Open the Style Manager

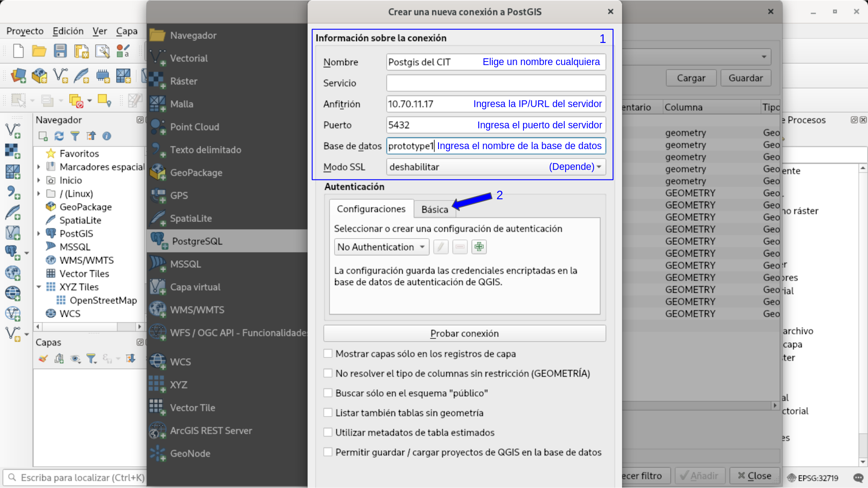coord(123,51)
